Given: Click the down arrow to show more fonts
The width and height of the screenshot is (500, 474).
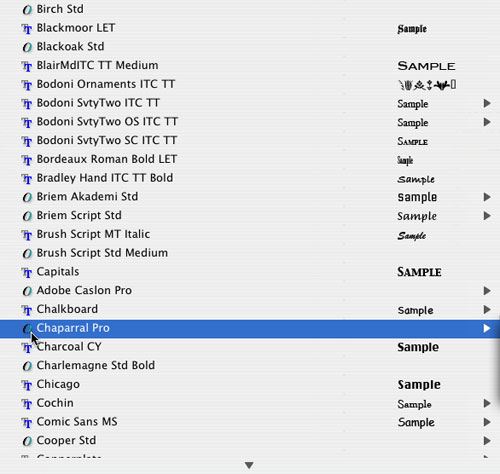Looking at the screenshot, I should click(249, 465).
